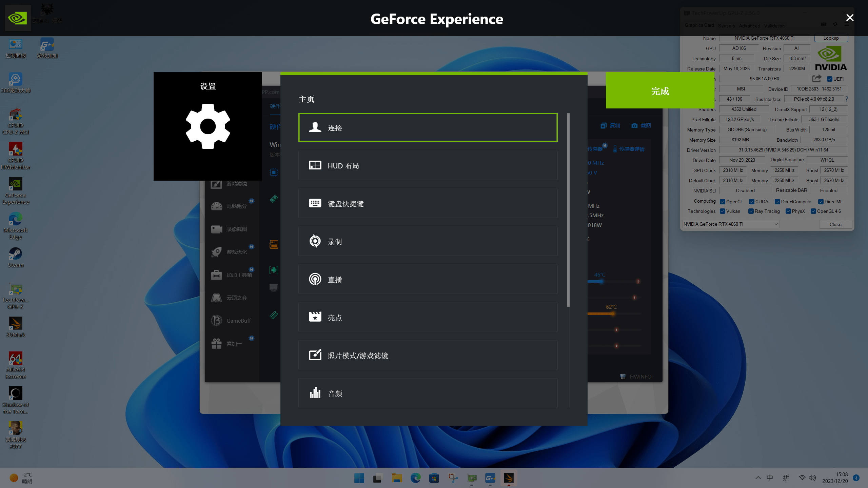Open the taskbar clock and date
This screenshot has height=488, width=868.
pos(835,478)
